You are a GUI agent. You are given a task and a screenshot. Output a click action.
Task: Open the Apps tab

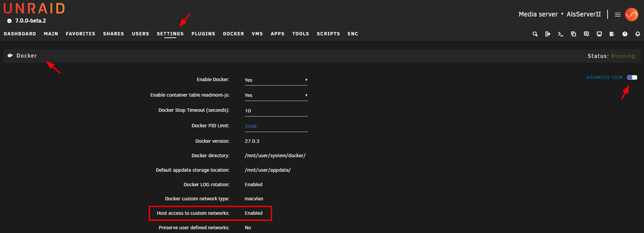click(x=278, y=34)
